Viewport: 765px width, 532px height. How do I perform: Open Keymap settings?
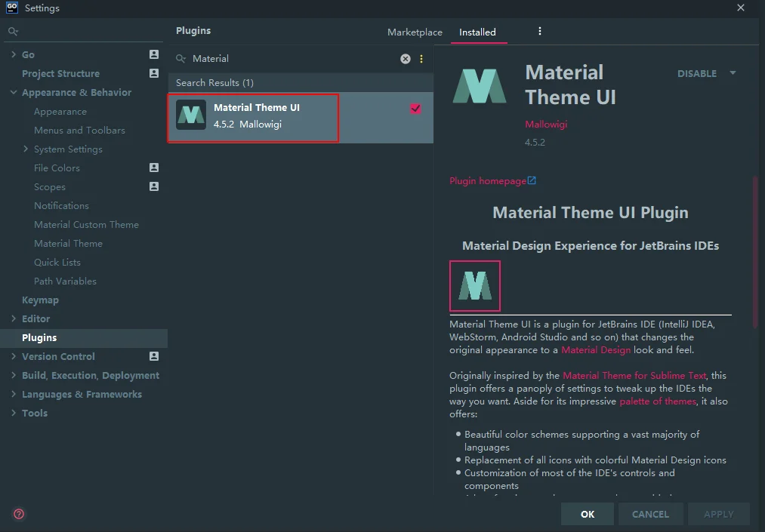click(40, 300)
